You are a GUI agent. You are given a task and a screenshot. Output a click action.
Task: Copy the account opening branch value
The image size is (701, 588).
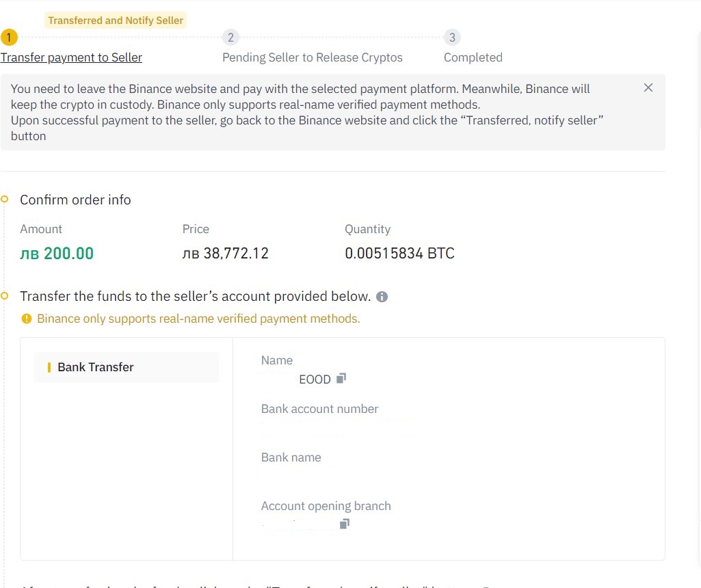click(344, 524)
